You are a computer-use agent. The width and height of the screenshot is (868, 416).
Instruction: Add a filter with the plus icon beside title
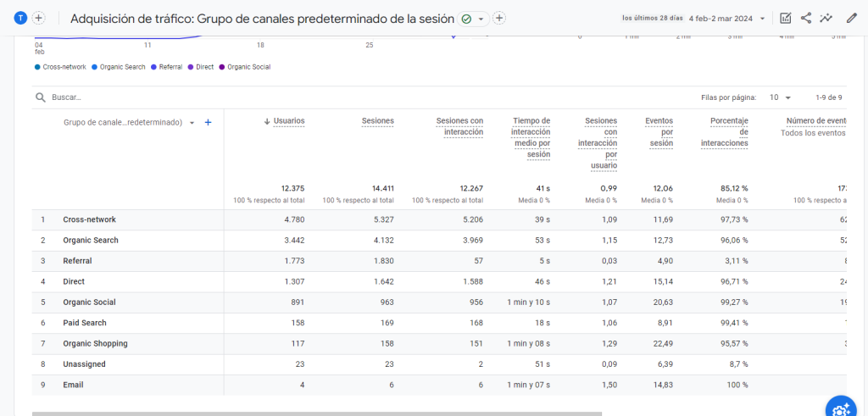499,18
